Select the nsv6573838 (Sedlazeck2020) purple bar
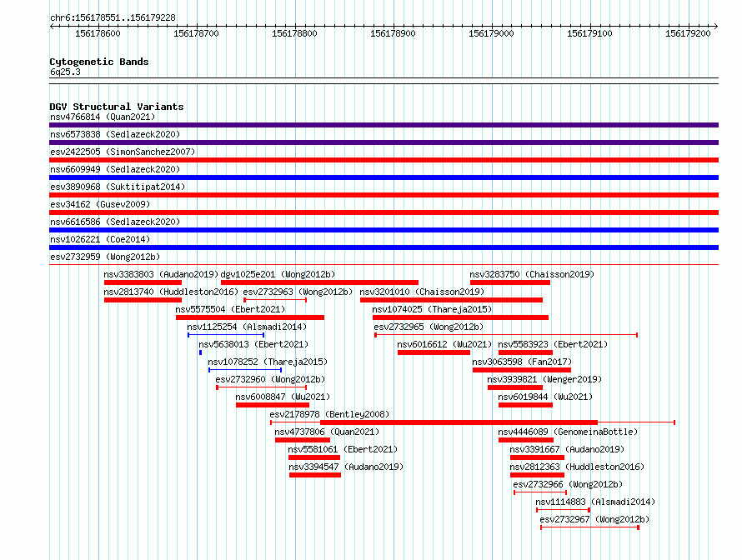742x560 pixels. coord(384,142)
